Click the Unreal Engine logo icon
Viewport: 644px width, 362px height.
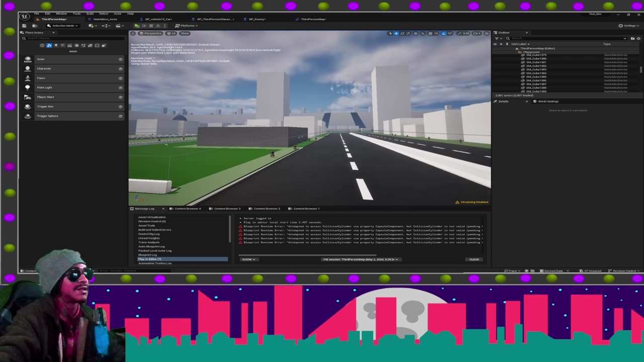[x=25, y=16]
